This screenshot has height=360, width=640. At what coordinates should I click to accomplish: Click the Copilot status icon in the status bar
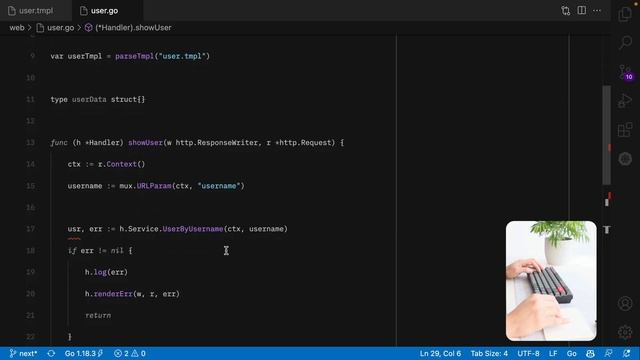(x=590, y=353)
